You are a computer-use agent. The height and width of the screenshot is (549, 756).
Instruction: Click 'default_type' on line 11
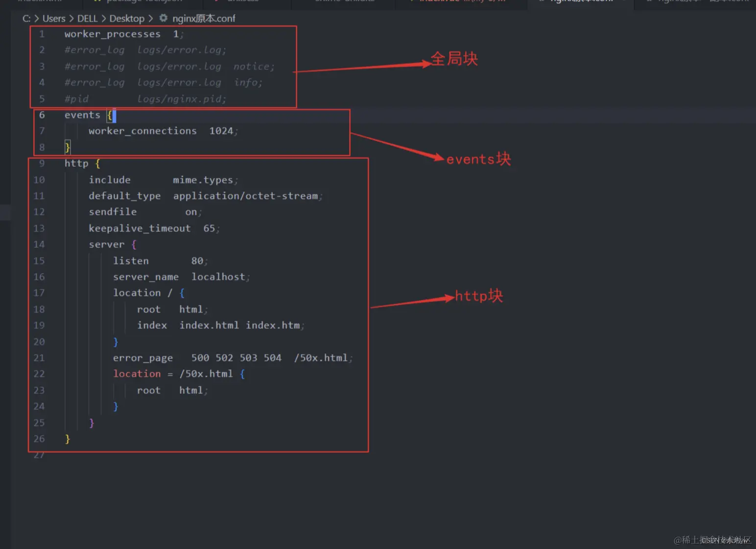[x=125, y=196]
